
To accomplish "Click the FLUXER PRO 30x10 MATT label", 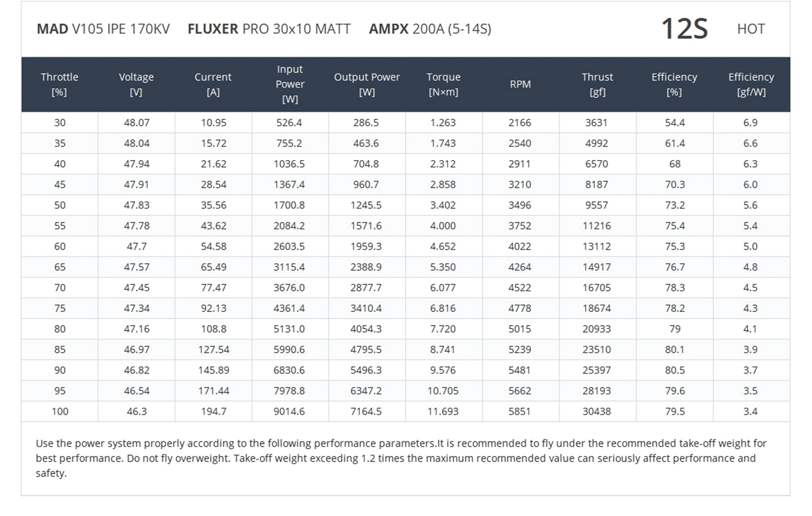I will click(x=269, y=29).
